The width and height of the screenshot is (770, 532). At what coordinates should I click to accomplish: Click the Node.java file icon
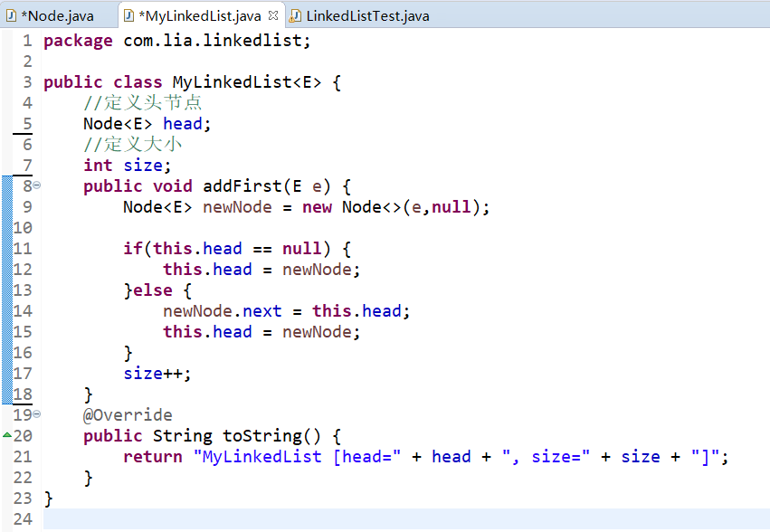pyautogui.click(x=11, y=16)
